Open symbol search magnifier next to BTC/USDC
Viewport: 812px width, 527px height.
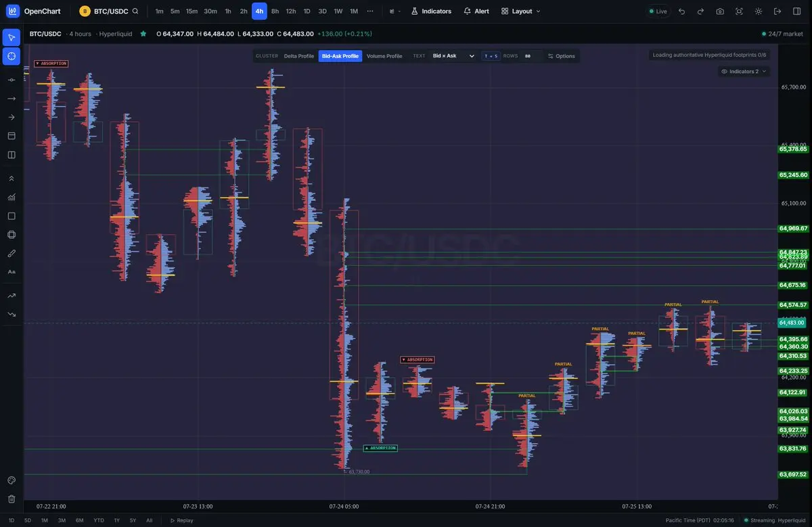(x=135, y=11)
